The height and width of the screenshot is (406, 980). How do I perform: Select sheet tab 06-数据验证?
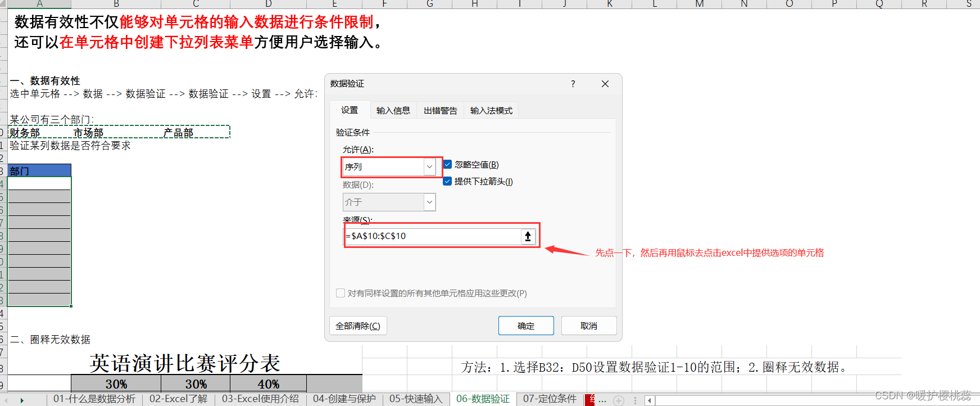point(483,399)
